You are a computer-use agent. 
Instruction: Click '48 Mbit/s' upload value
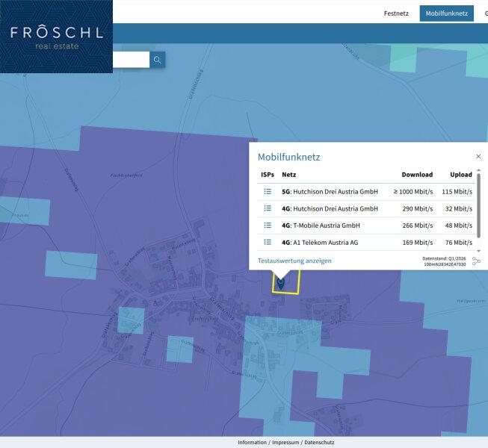[459, 225]
